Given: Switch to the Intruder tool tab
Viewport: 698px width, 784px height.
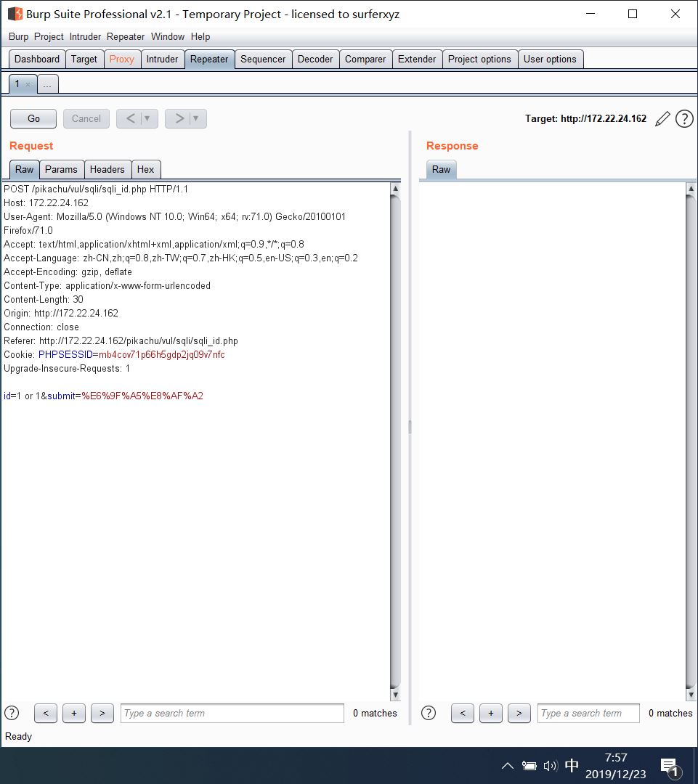Looking at the screenshot, I should (162, 59).
